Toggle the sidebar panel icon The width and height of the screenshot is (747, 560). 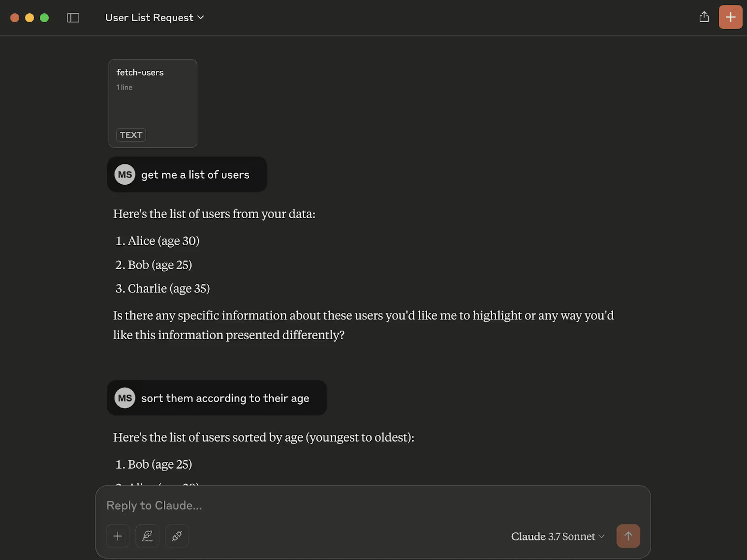[x=73, y=18]
